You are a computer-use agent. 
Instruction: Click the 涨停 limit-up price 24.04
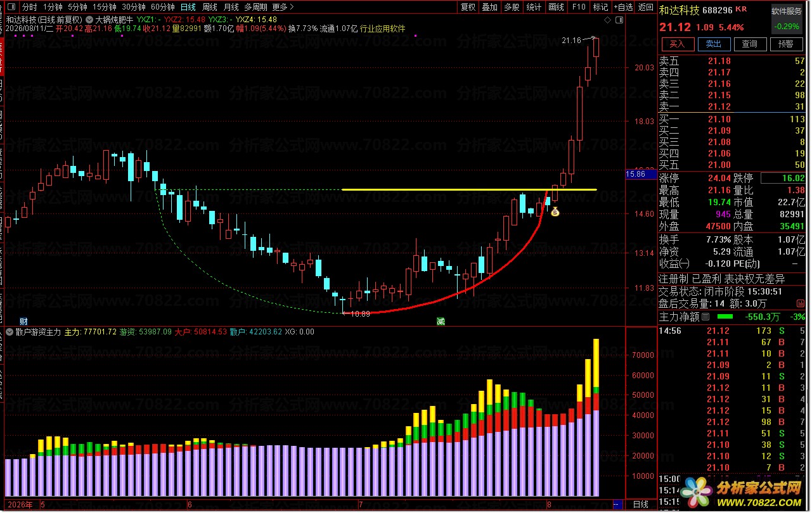point(719,179)
